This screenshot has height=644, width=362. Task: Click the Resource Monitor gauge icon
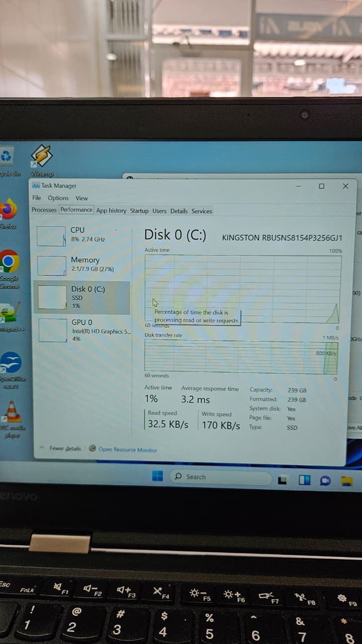(93, 449)
